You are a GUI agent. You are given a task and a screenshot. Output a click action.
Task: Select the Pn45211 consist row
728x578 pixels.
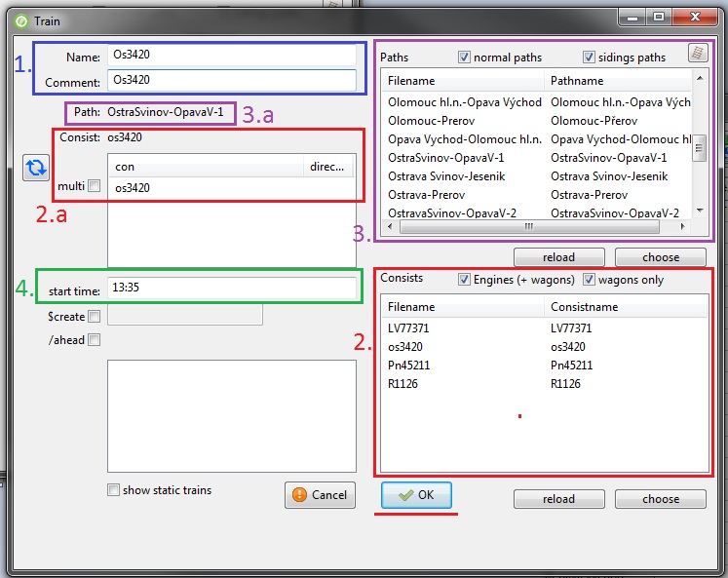coord(408,366)
